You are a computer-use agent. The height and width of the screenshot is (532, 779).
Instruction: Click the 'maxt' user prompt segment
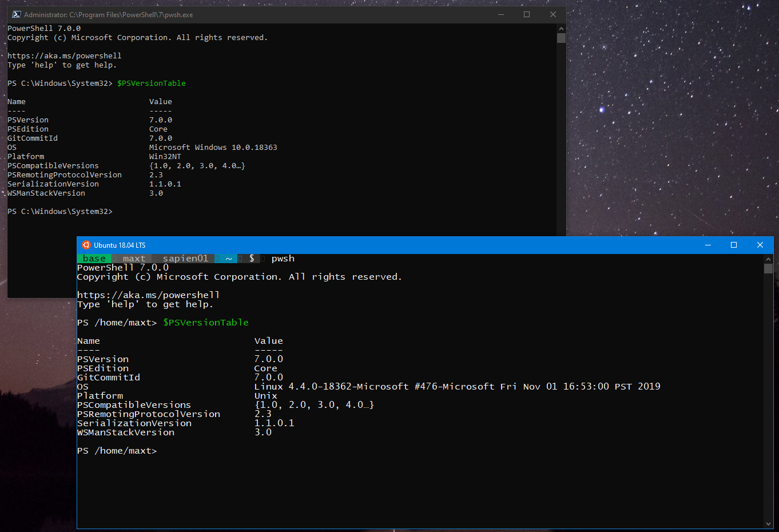coord(134,259)
